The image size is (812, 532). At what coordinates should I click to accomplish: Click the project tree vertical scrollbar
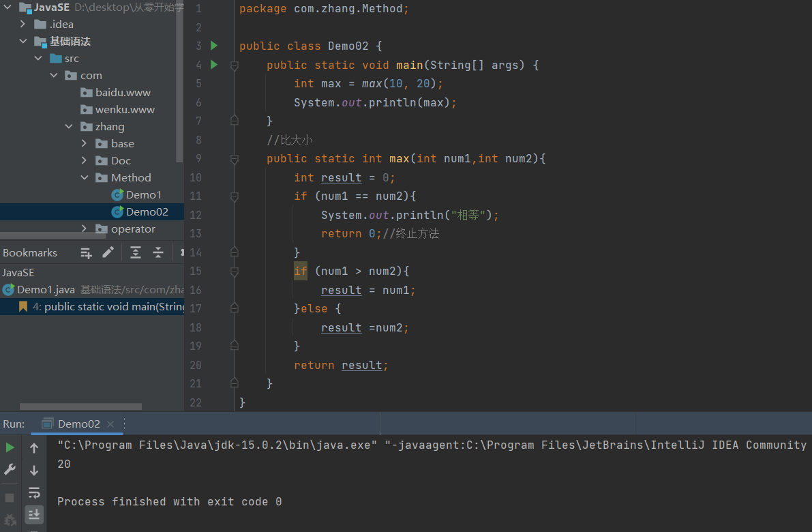(180, 81)
